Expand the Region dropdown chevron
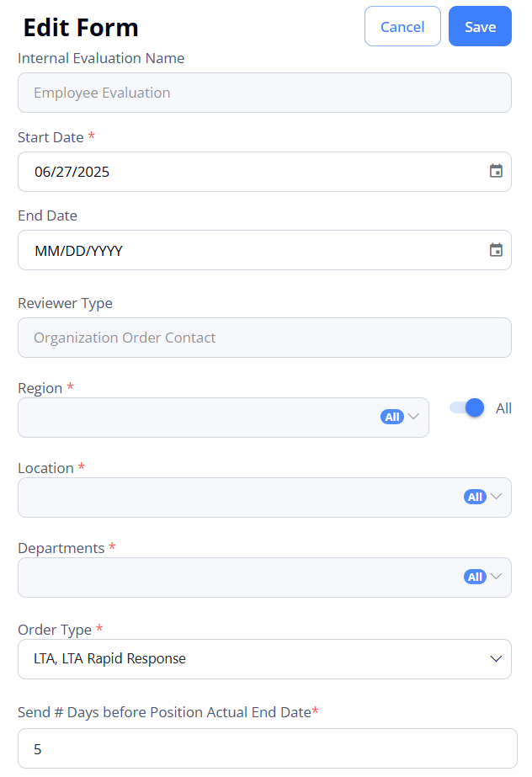 coord(414,417)
